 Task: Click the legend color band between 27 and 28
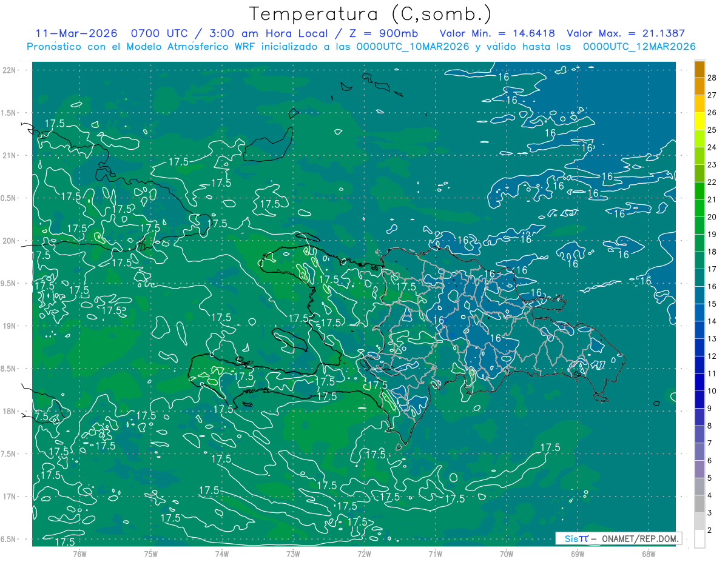699,86
